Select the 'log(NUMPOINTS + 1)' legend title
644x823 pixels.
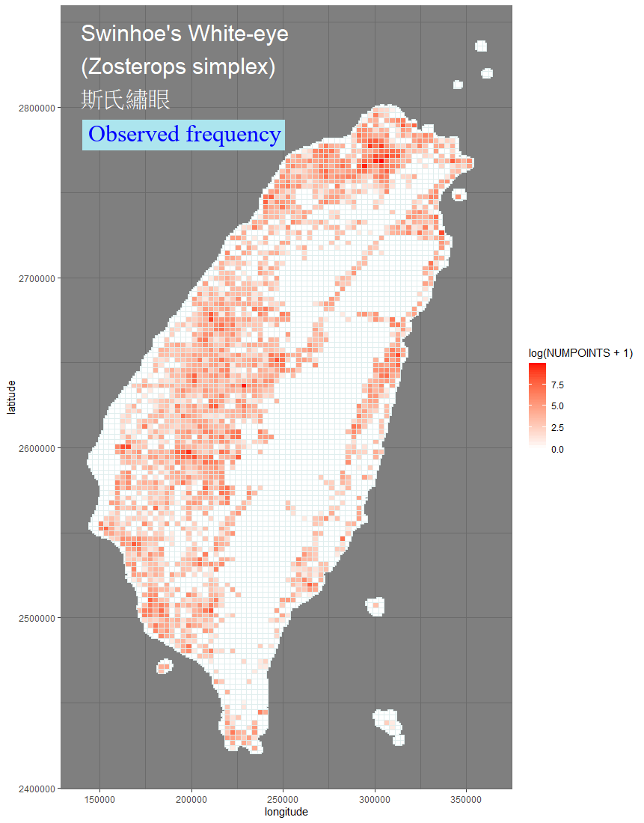click(580, 353)
